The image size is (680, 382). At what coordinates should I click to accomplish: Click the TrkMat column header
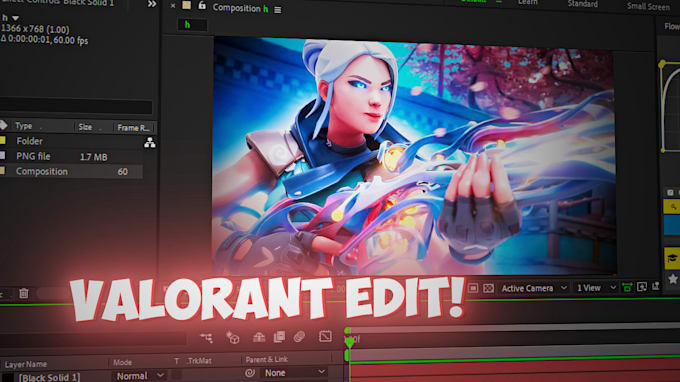pyautogui.click(x=199, y=361)
